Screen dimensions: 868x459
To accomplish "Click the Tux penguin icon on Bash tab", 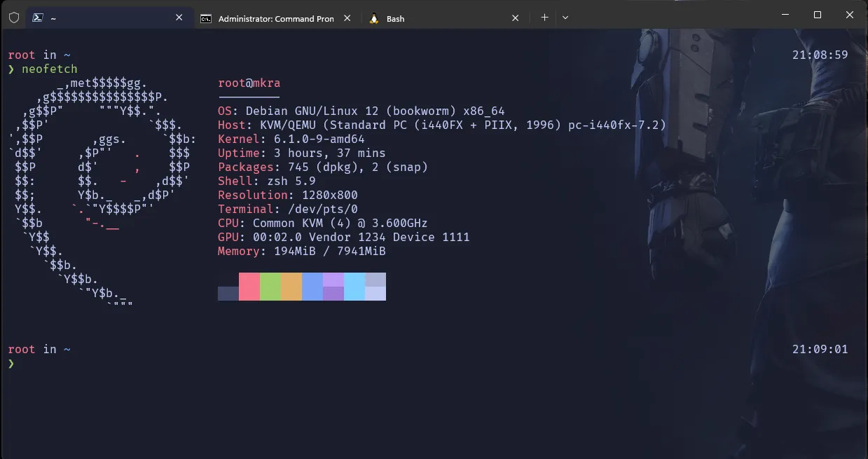I will click(374, 18).
